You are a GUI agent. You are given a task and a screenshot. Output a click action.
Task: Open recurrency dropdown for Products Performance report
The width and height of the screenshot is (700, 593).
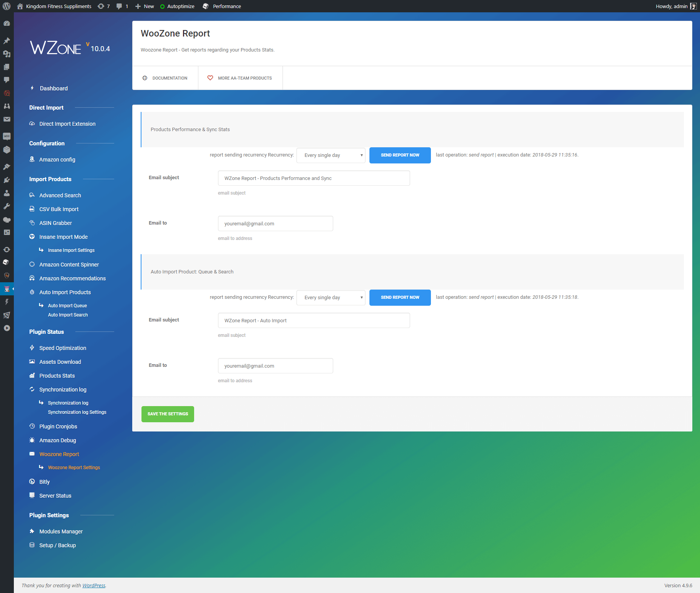click(x=331, y=155)
